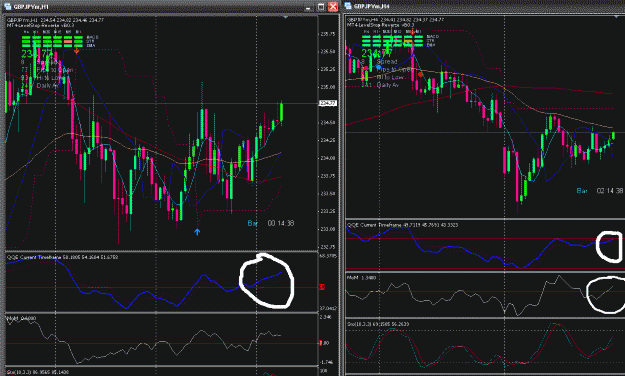The width and height of the screenshot is (625, 376).
Task: Click the 'Bar 02 14:38' timer text in H4 chart
Action: pos(600,191)
